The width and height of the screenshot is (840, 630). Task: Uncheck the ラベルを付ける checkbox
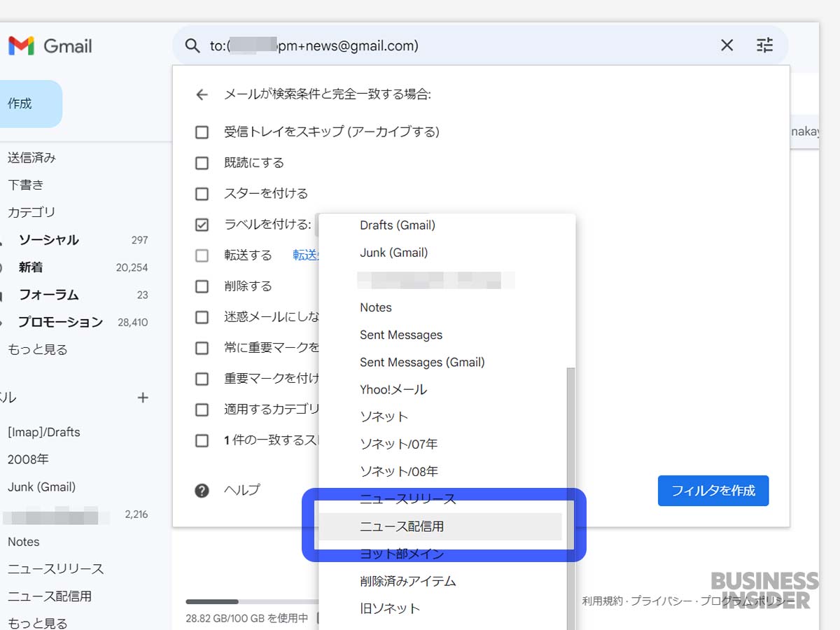pos(202,224)
